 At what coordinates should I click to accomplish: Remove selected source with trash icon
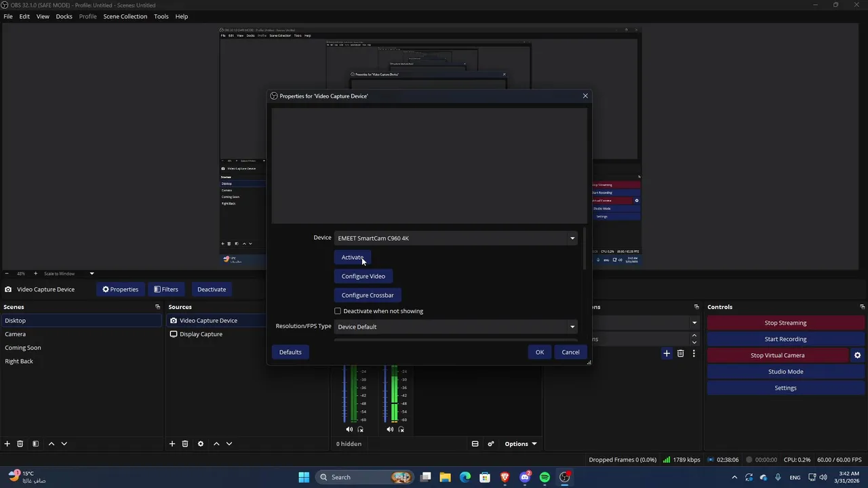(185, 444)
